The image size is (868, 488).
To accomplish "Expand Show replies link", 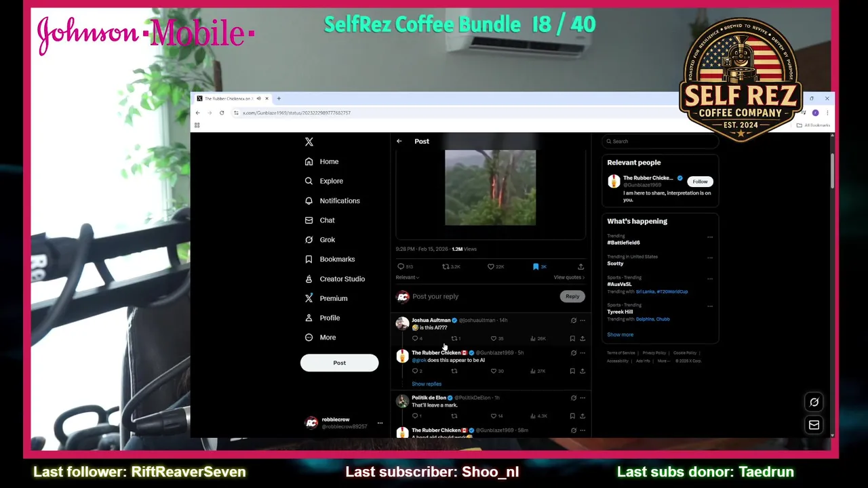I will 427,384.
